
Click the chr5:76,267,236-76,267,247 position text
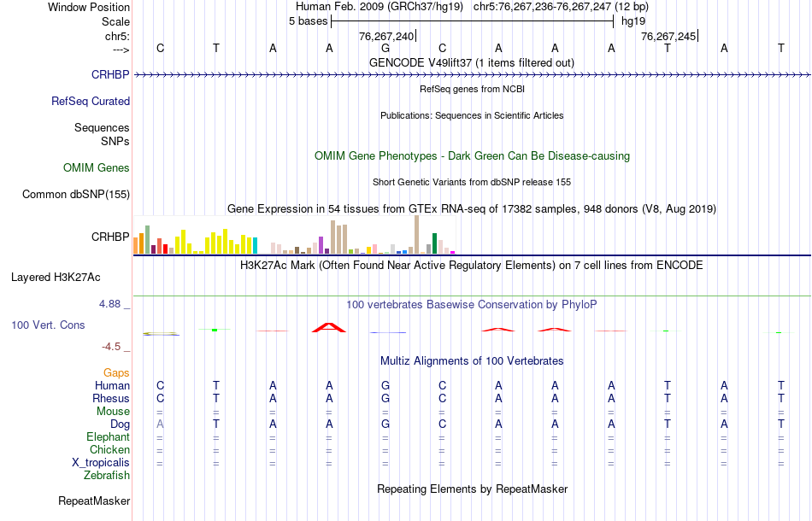561,7
